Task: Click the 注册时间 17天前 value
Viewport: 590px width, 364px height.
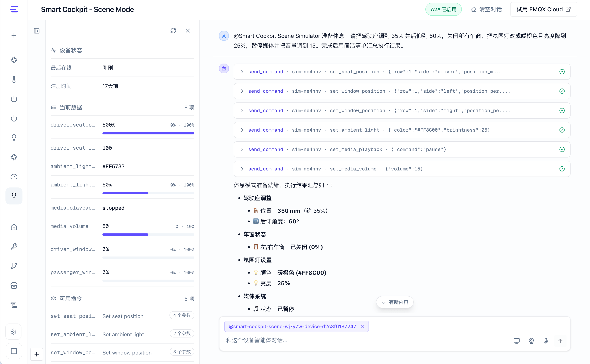Action: pyautogui.click(x=110, y=86)
